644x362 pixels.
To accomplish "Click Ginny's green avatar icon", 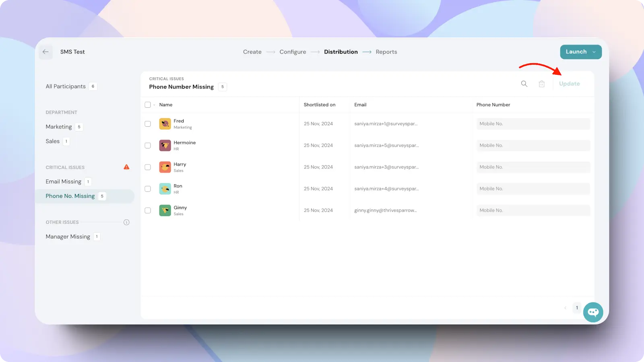I will click(165, 210).
